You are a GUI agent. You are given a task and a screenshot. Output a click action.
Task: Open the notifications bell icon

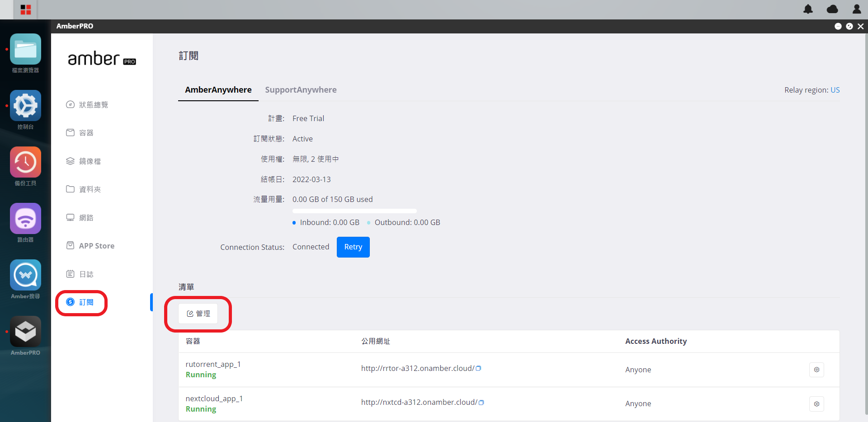pyautogui.click(x=808, y=9)
